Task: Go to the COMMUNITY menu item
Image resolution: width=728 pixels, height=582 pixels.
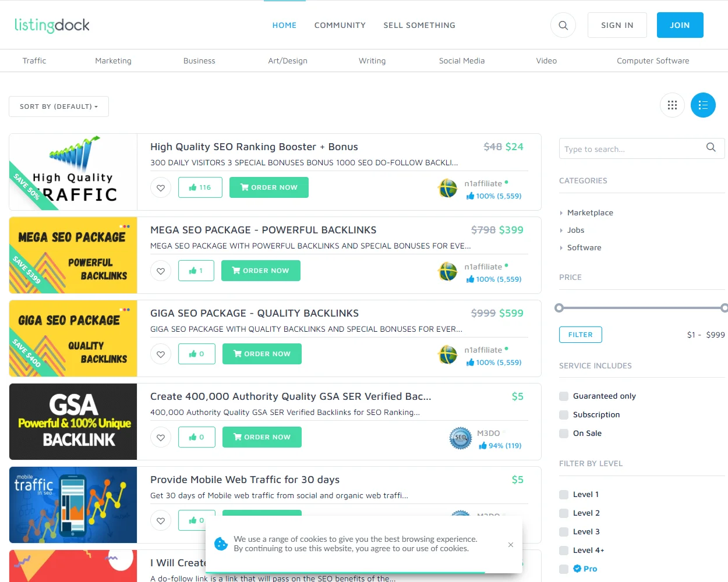Action: [340, 25]
